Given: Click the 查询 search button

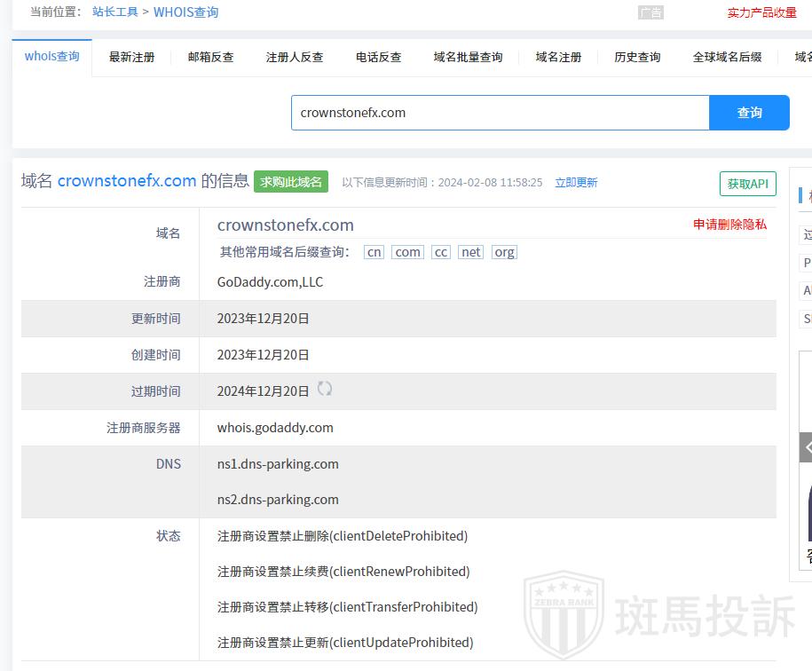Looking at the screenshot, I should (749, 113).
